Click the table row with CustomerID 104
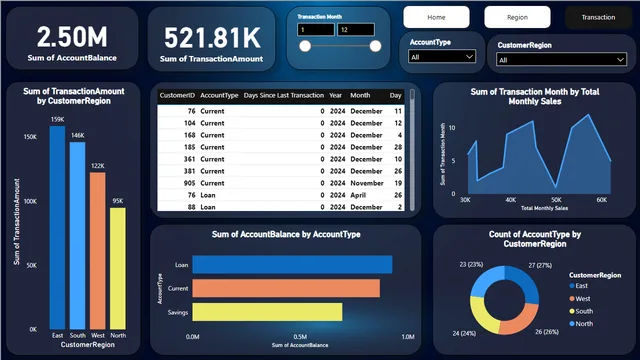Image resolution: width=640 pixels, height=360 pixels. click(x=281, y=123)
